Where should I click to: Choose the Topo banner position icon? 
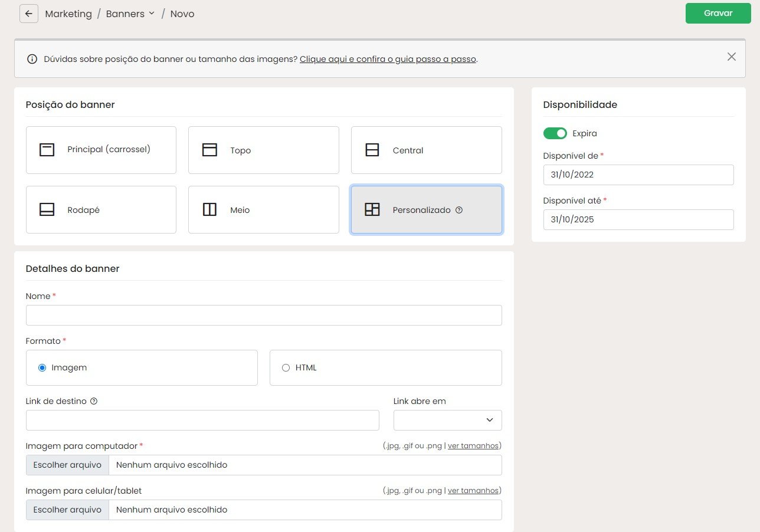click(209, 150)
